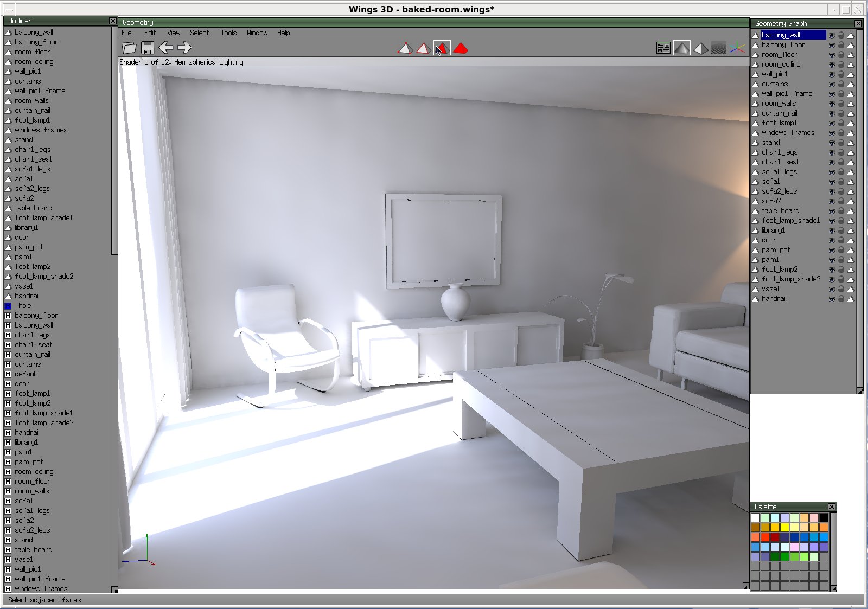The width and height of the screenshot is (868, 609).
Task: Click the Undo left arrow icon
Action: coord(166,48)
